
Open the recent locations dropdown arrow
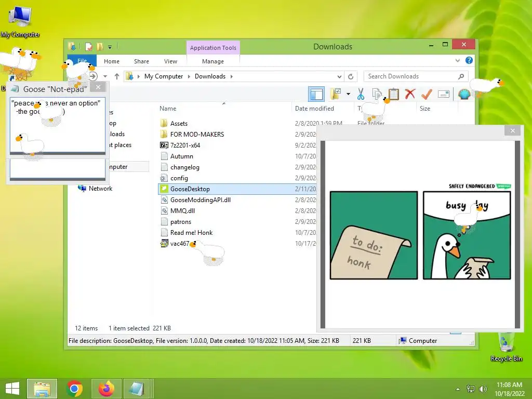105,76
